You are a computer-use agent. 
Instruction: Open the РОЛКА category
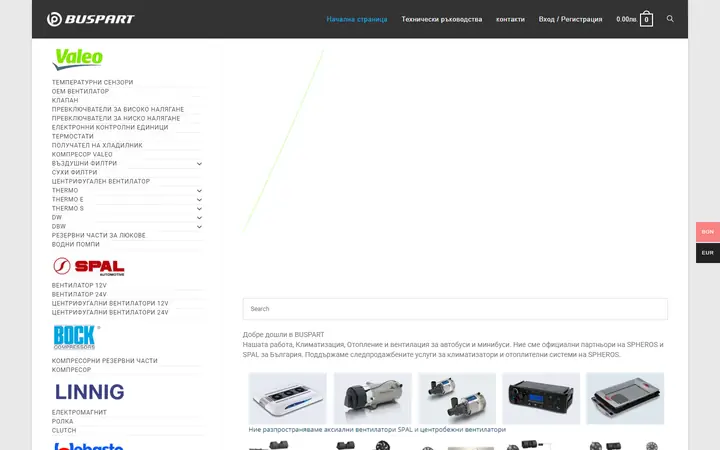click(x=62, y=421)
